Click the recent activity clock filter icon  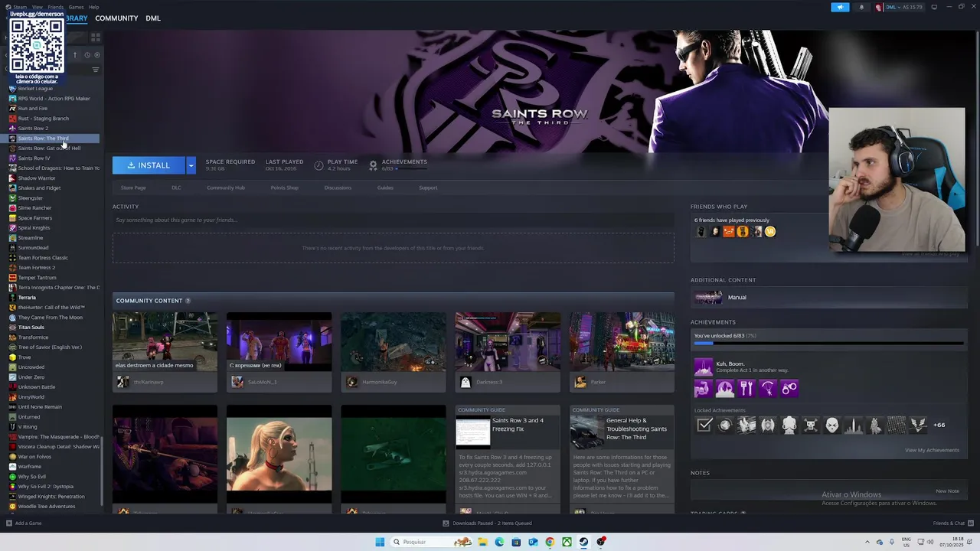(x=87, y=55)
